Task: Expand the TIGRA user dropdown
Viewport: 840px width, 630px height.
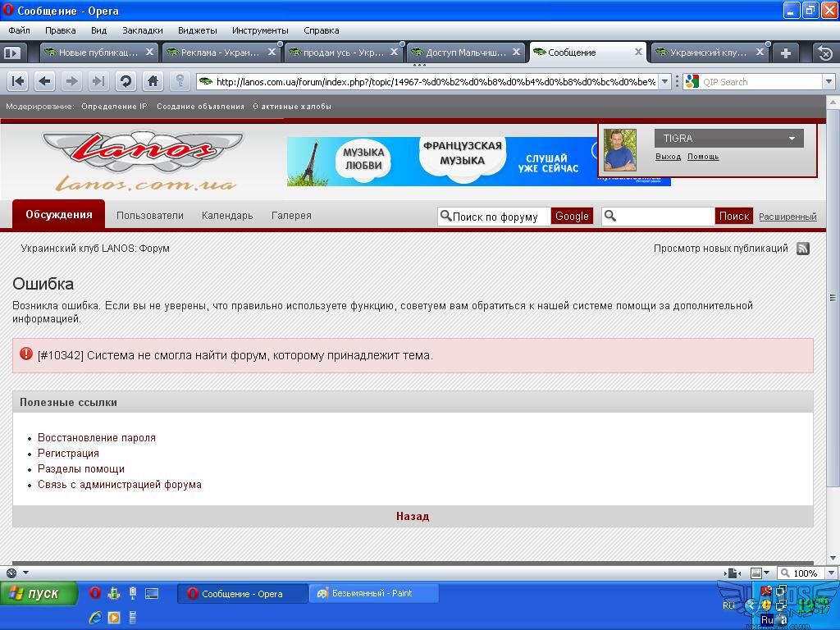Action: (x=792, y=139)
